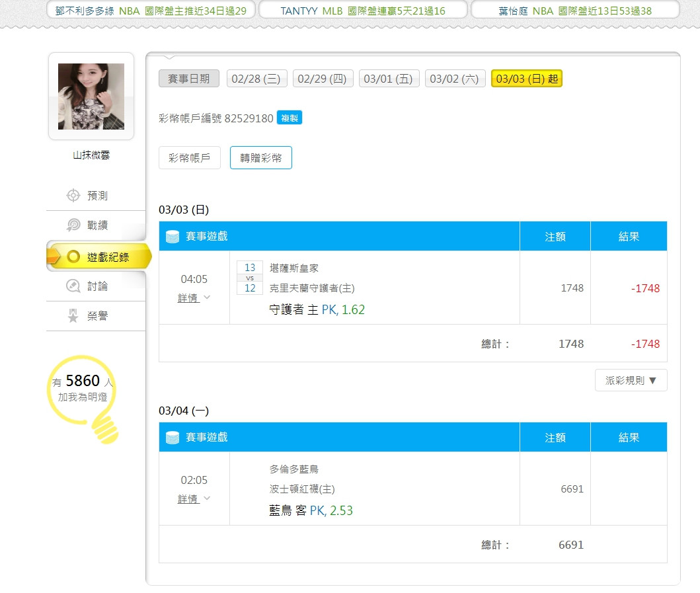The width and height of the screenshot is (700, 593).
Task: Click the 鄧不利多多綠 NBA banner link
Action: click(151, 11)
